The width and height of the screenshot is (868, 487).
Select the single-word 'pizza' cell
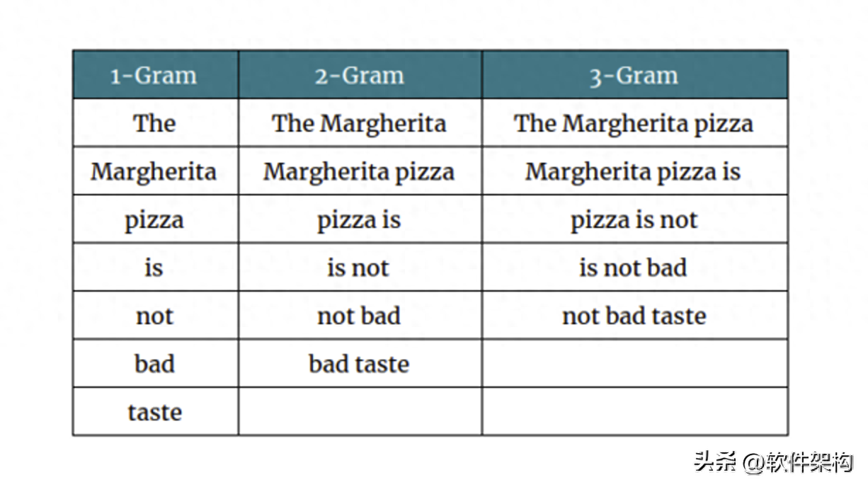coord(155,219)
